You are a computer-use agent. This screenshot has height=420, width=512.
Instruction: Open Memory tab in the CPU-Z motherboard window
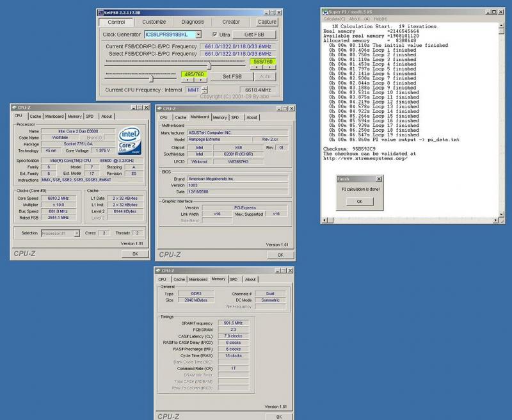(220, 117)
